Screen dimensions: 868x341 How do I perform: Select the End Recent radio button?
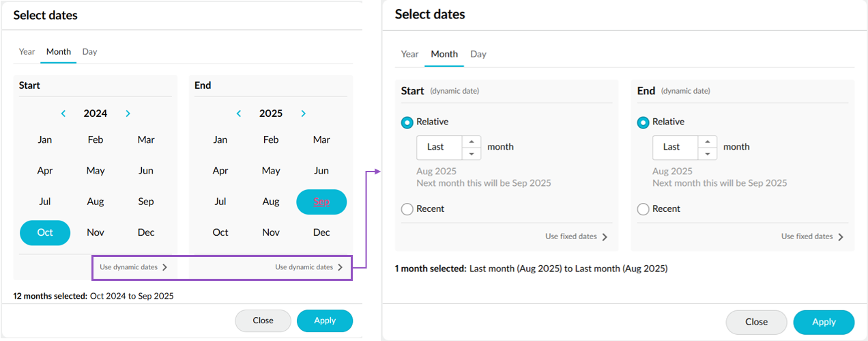click(643, 209)
